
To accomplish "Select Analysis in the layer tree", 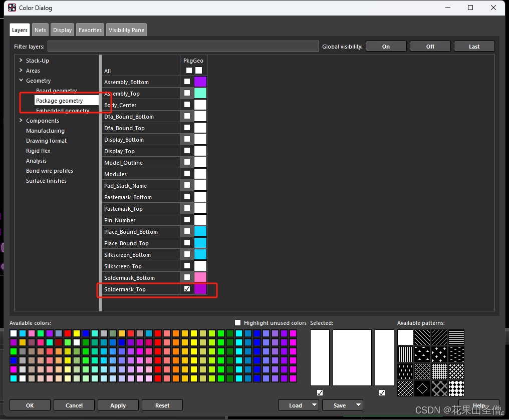I will pyautogui.click(x=36, y=161).
